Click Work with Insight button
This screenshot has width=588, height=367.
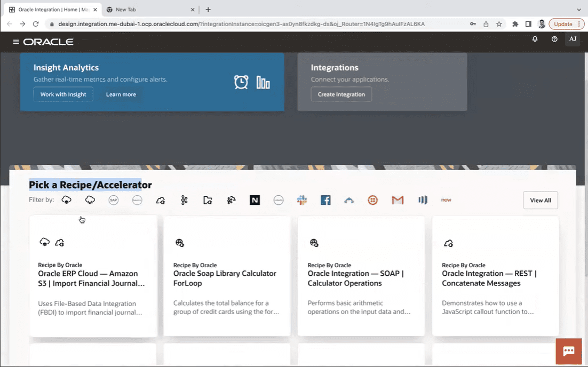pos(63,94)
